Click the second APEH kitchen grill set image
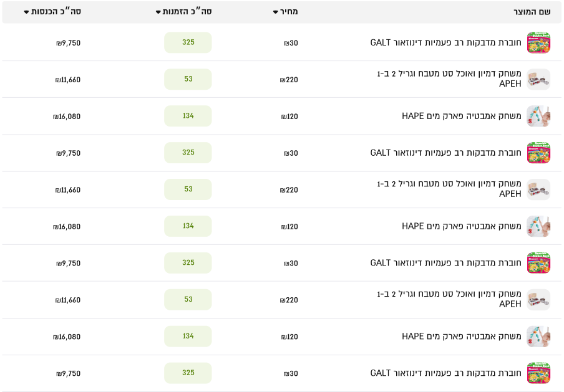This screenshot has width=564, height=392. [538, 189]
